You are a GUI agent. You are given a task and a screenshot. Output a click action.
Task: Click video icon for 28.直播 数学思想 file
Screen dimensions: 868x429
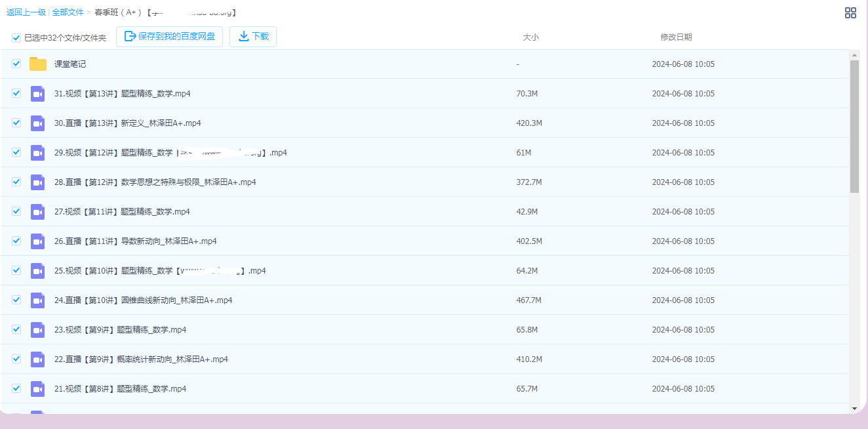tap(37, 182)
